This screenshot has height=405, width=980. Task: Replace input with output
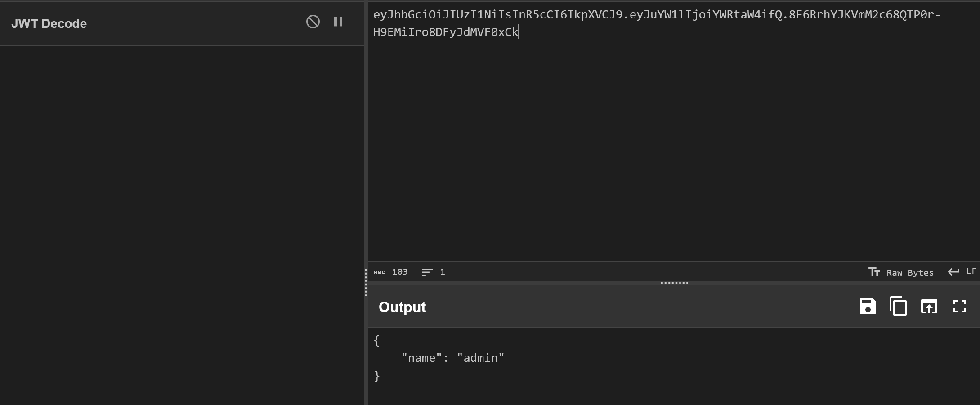pos(929,307)
